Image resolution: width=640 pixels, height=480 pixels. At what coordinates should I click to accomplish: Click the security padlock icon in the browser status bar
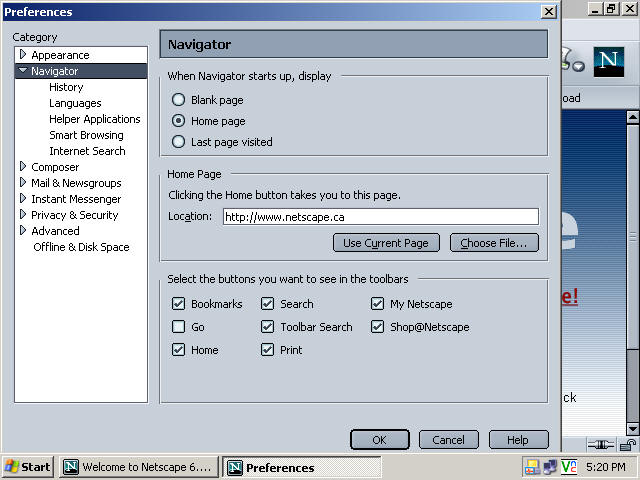[628, 444]
